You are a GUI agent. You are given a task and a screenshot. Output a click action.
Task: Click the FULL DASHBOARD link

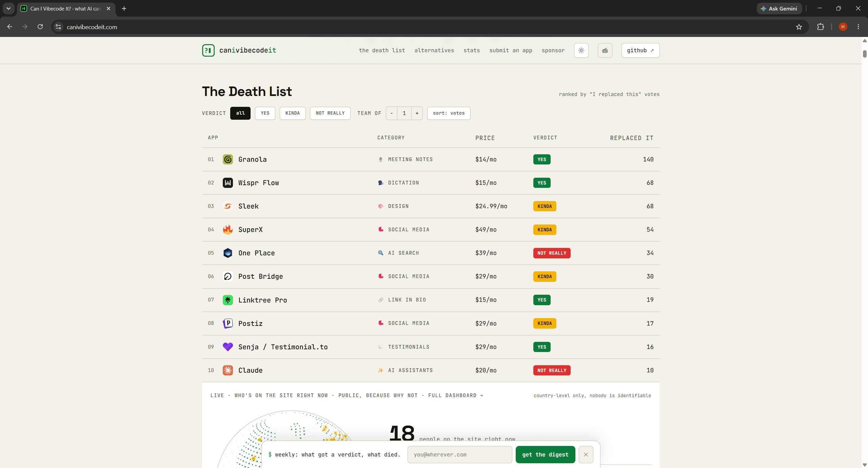click(x=455, y=395)
